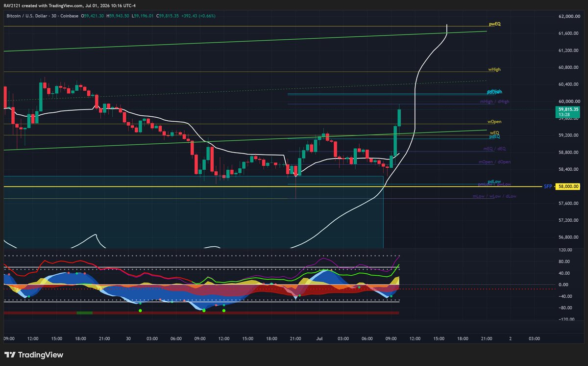Viewport: 588px width, 366px height.
Task: Click the blue SFP label
Action: [x=548, y=186]
